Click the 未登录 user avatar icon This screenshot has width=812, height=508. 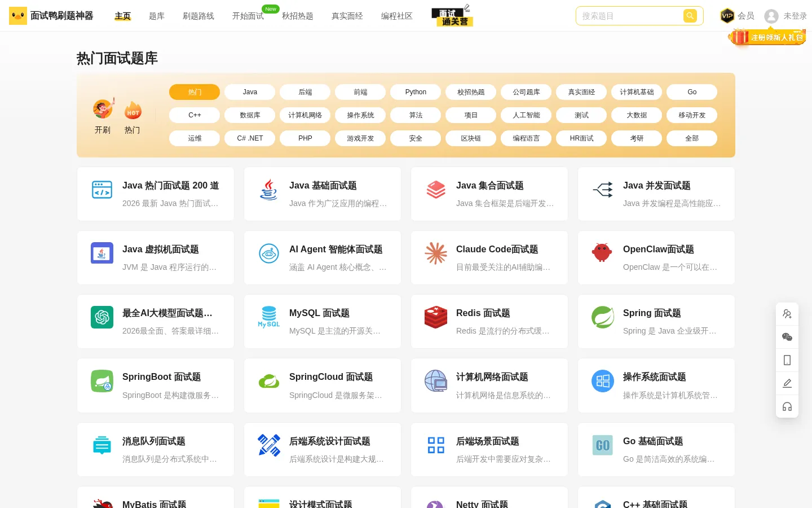(771, 16)
